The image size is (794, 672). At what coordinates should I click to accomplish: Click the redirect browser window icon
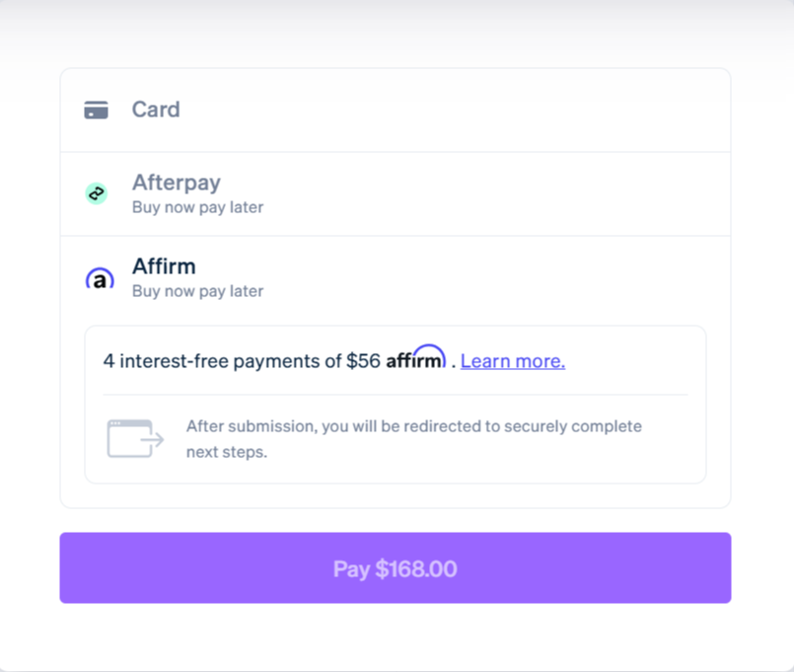135,438
